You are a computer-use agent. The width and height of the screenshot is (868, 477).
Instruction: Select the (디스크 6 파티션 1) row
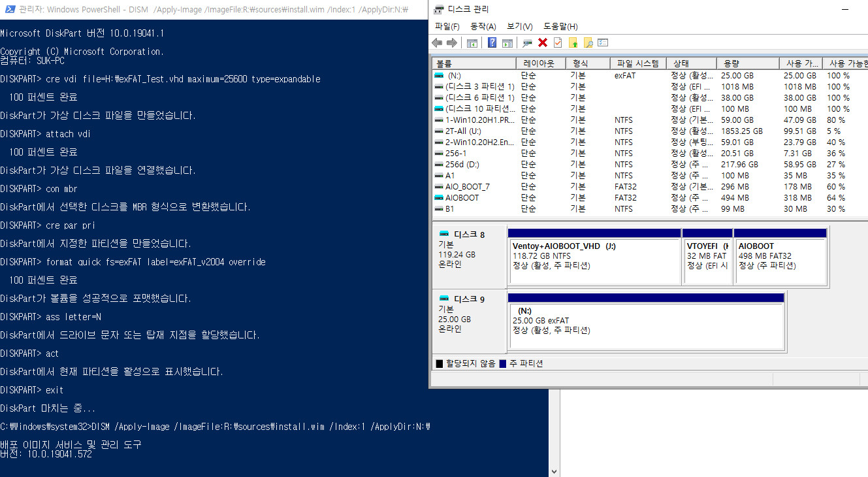(x=650, y=97)
